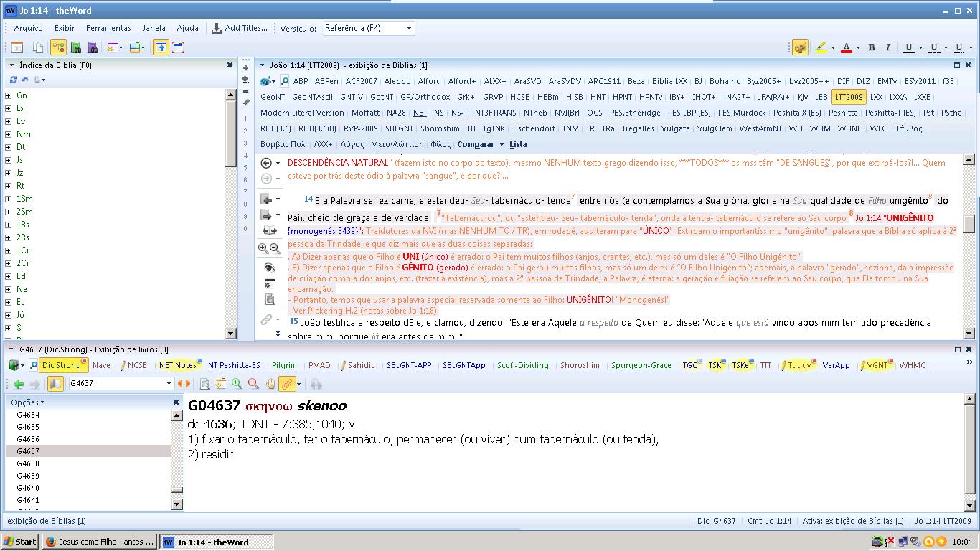Click the refresh icon in Bible index panel

pyautogui.click(x=13, y=80)
